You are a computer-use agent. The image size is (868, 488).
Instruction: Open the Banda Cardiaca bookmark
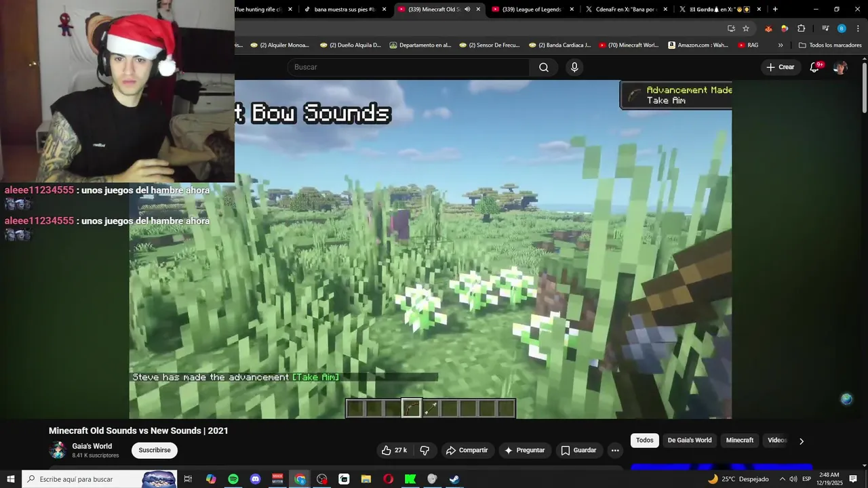pyautogui.click(x=559, y=45)
